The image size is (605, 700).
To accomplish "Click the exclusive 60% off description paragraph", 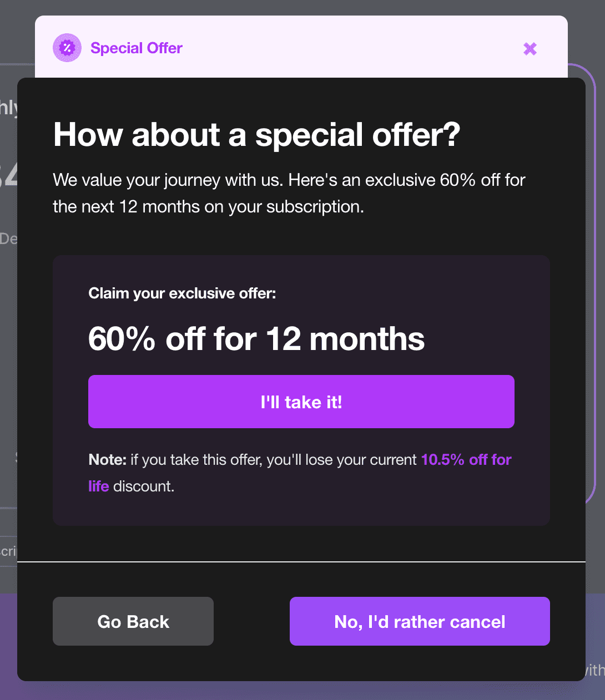I will (289, 193).
